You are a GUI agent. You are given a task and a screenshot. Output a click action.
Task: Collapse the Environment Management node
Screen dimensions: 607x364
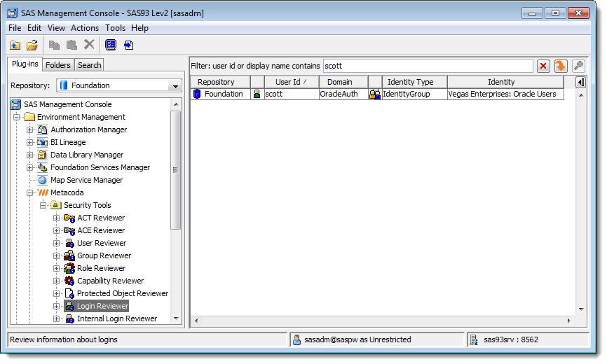point(16,117)
